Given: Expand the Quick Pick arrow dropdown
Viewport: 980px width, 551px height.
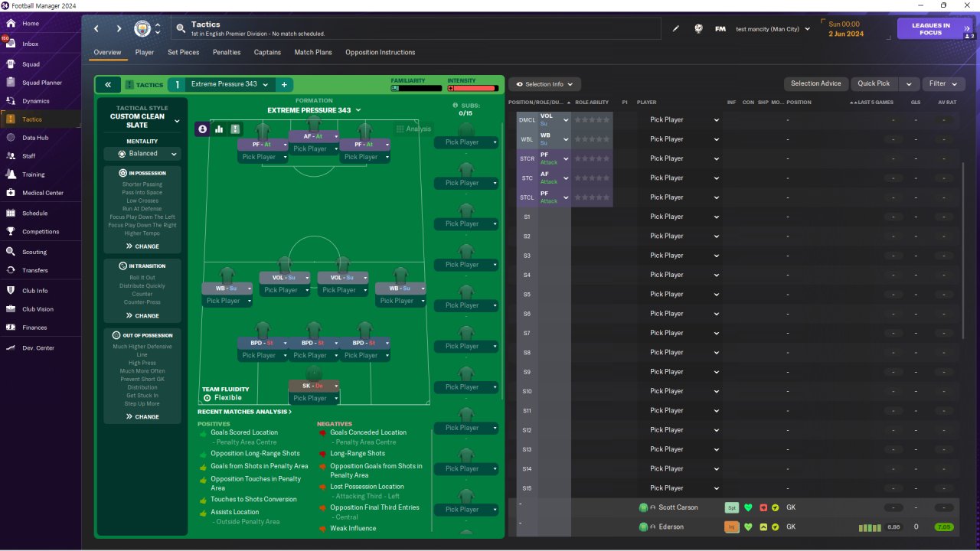Looking at the screenshot, I should point(909,84).
